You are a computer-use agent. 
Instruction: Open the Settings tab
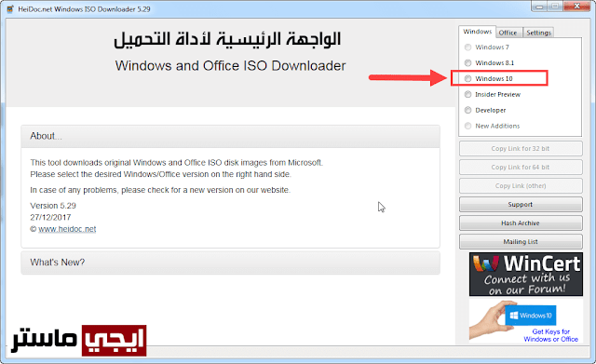[538, 33]
